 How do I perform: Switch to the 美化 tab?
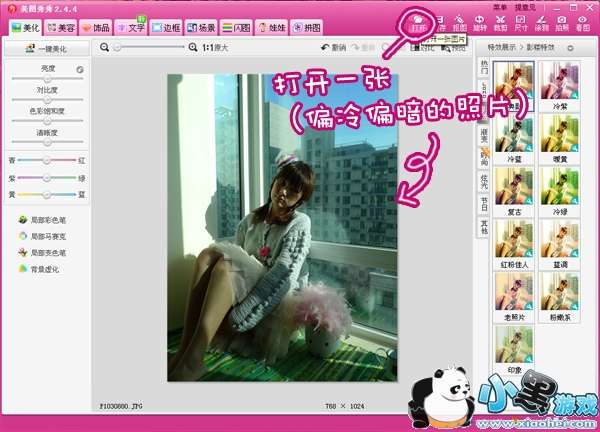click(x=25, y=28)
